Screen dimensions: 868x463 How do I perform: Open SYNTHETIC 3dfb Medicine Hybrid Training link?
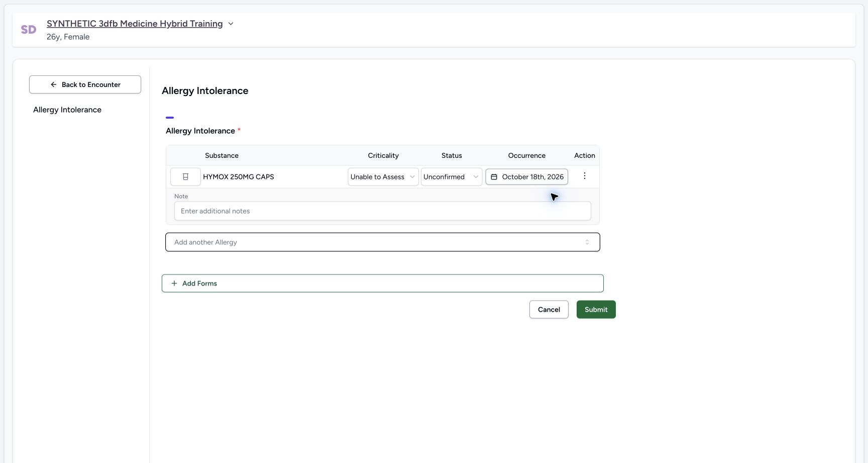pos(135,24)
